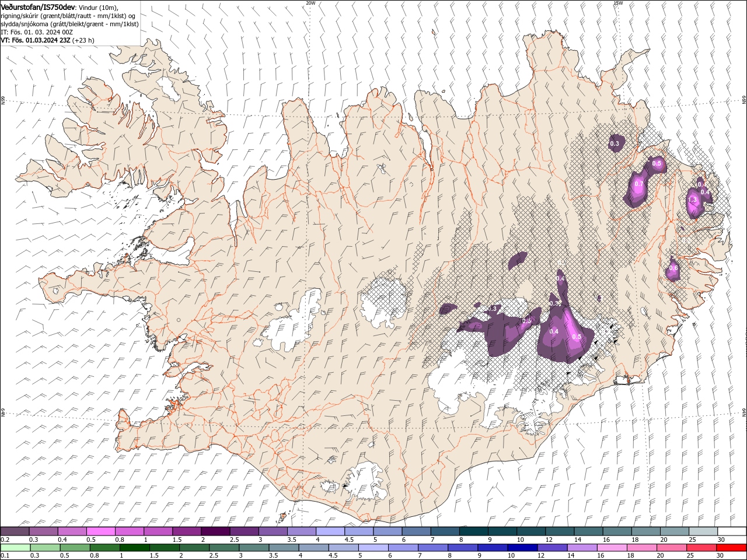747x560 pixels.
Task: Click the IT: Fös. 01. 03. 2024 00Z line
Action: 37,32
